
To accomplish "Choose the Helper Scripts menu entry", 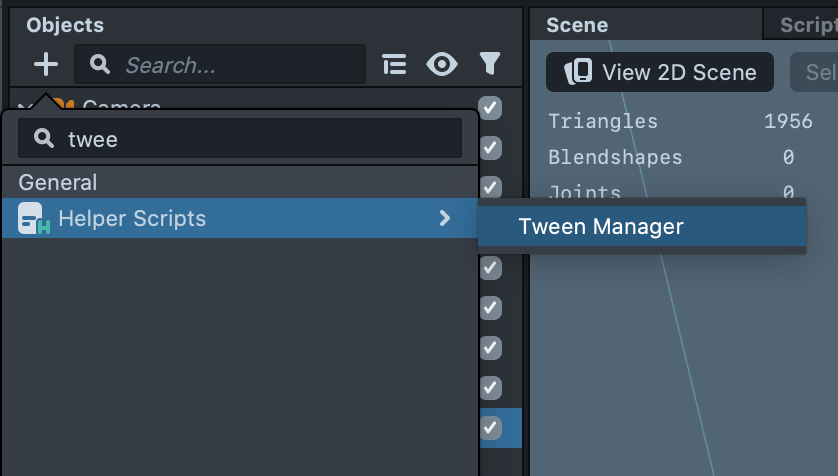I will click(x=132, y=218).
